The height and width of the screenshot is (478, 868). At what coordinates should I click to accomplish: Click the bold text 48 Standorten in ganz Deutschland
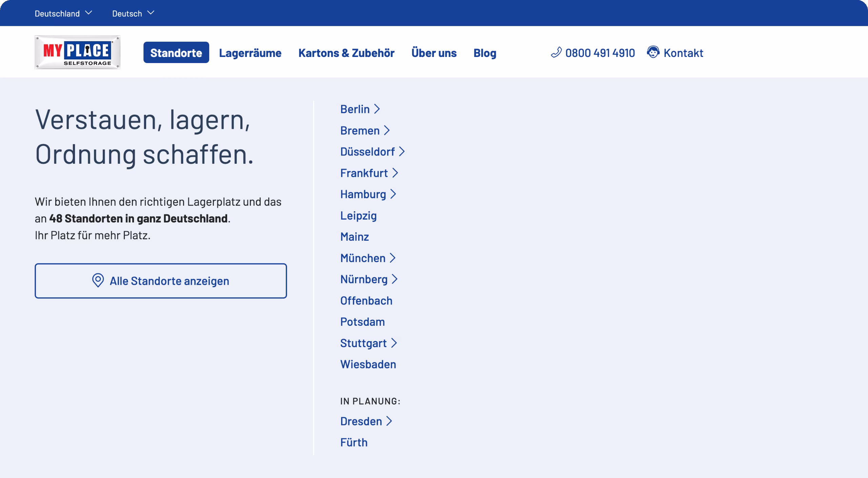tap(138, 218)
